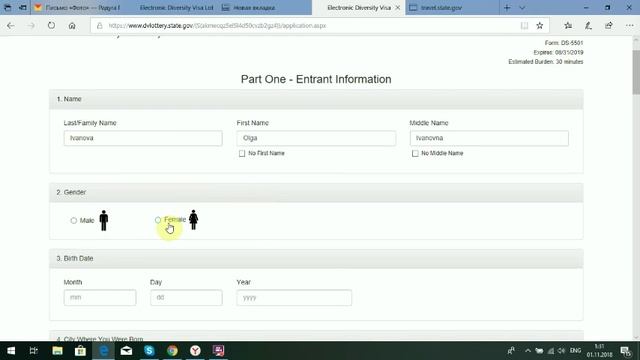This screenshot has height=360, width=640.
Task: Switch to the Новая вкладка tab
Action: [x=265, y=7]
